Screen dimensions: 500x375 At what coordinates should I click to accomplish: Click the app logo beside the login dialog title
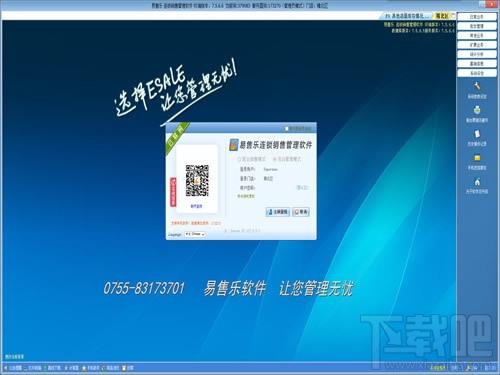click(x=234, y=145)
